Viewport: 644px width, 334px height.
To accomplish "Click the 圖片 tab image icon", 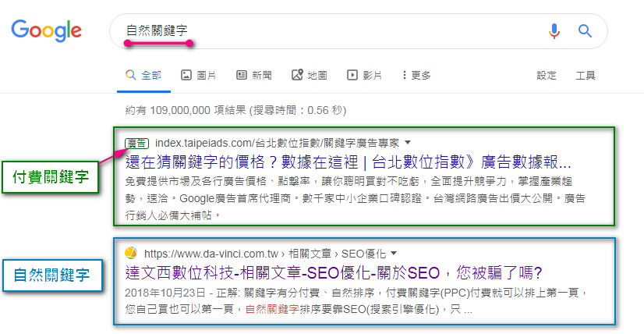I will click(186, 75).
